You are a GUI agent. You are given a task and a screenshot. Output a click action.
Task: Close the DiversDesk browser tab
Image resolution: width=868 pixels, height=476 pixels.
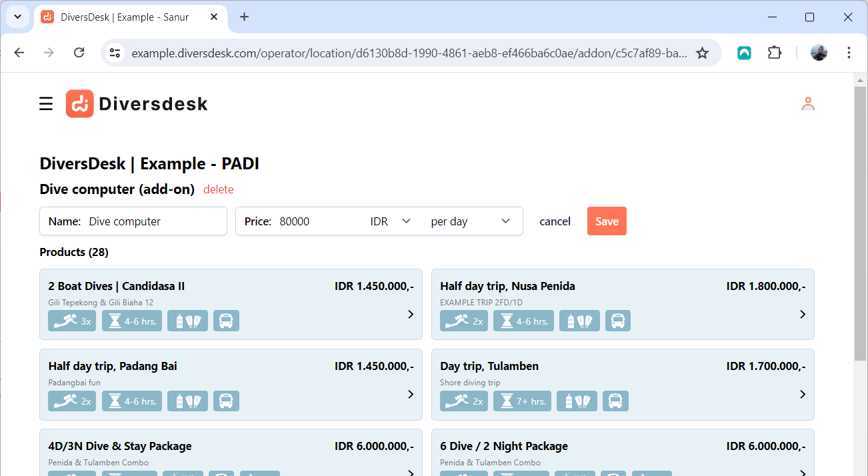(214, 17)
